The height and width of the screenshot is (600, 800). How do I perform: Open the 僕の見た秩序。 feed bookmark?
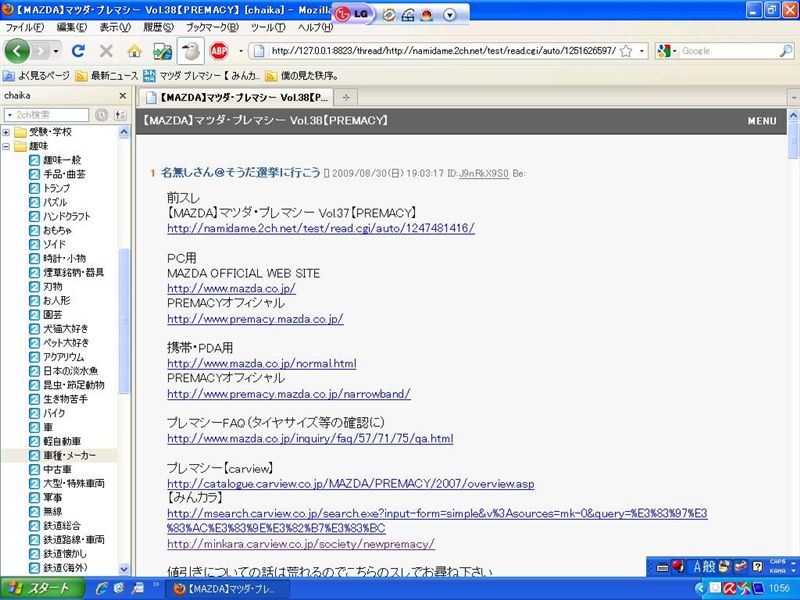click(302, 76)
